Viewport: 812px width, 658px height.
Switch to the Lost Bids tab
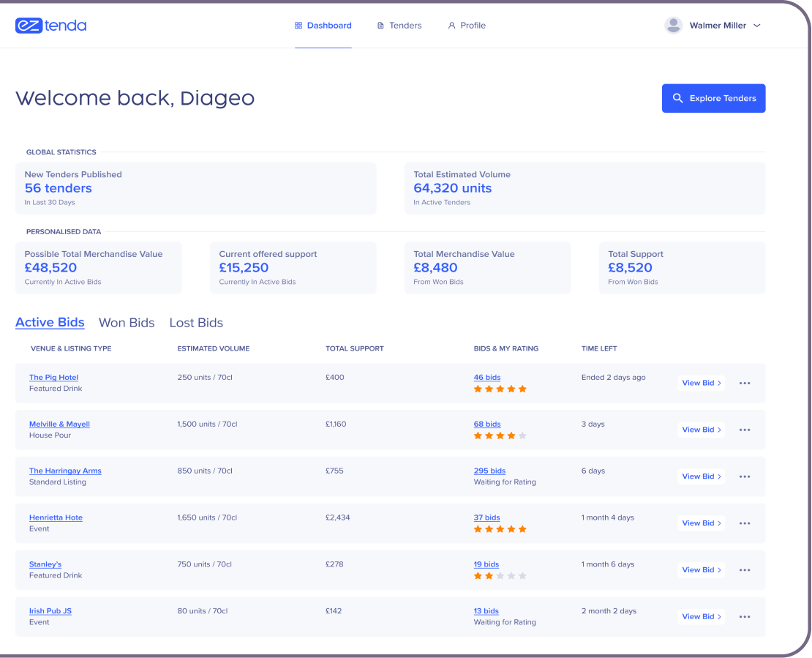point(196,323)
